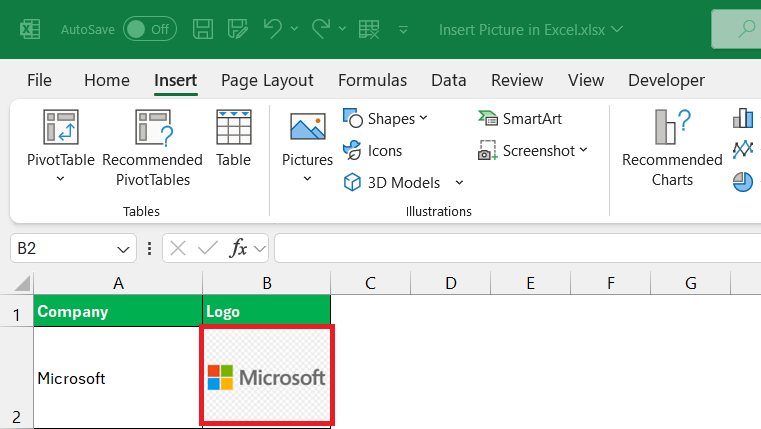Click the formula bar Enter checkmark
The width and height of the screenshot is (761, 429).
pos(208,248)
